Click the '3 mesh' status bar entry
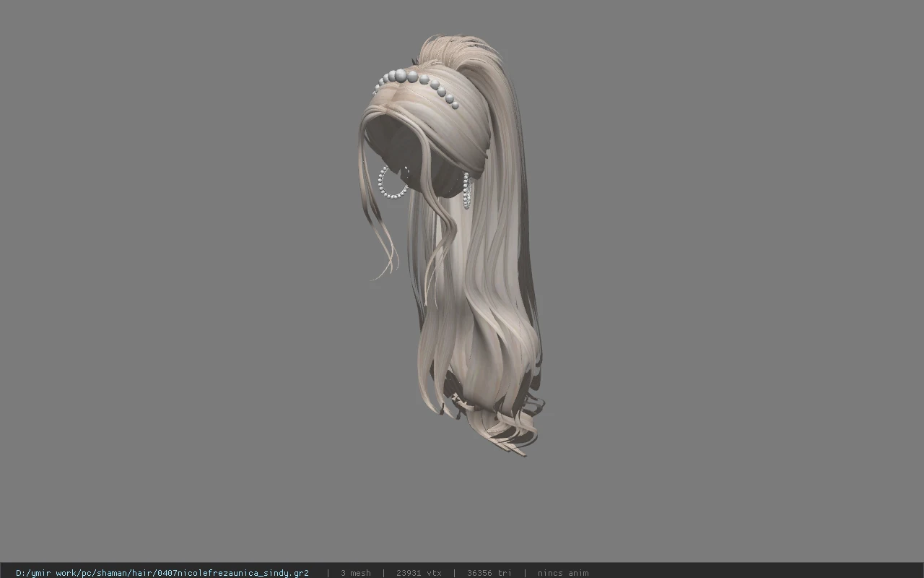This screenshot has width=924, height=578. [x=355, y=573]
